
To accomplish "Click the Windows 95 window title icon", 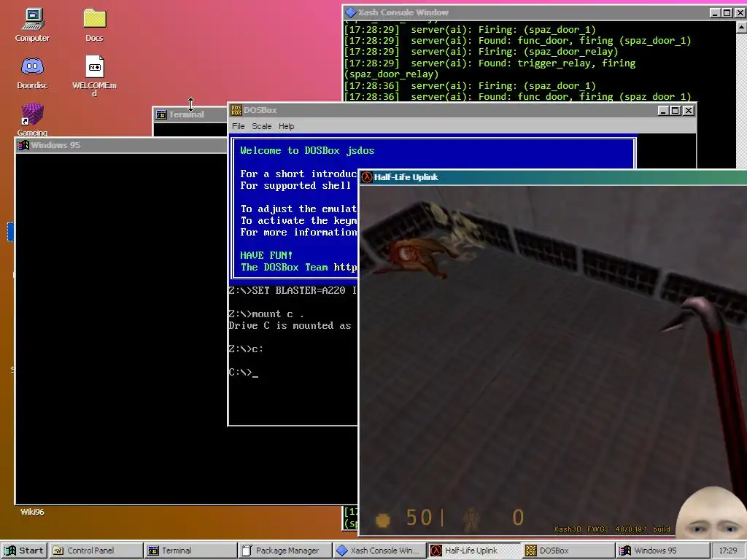I will [23, 145].
